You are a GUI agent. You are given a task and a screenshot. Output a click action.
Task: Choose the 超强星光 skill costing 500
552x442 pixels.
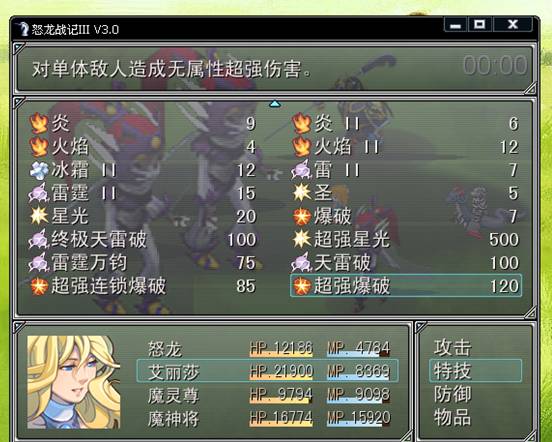[406, 239]
